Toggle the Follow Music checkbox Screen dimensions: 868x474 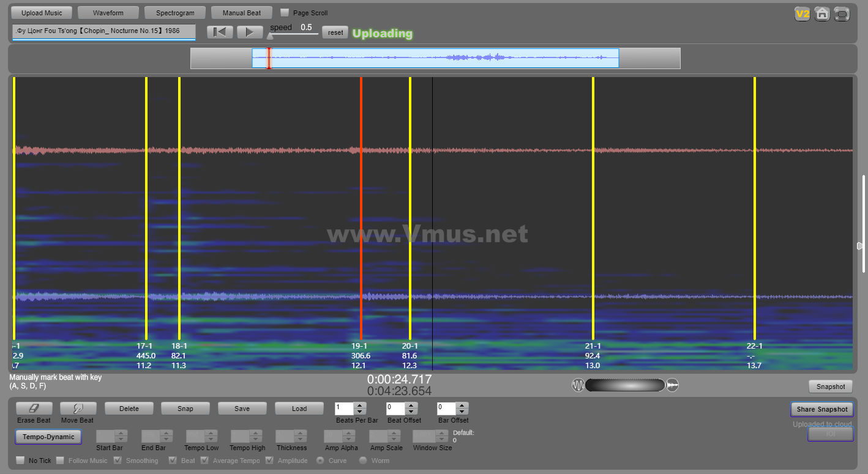(60, 461)
